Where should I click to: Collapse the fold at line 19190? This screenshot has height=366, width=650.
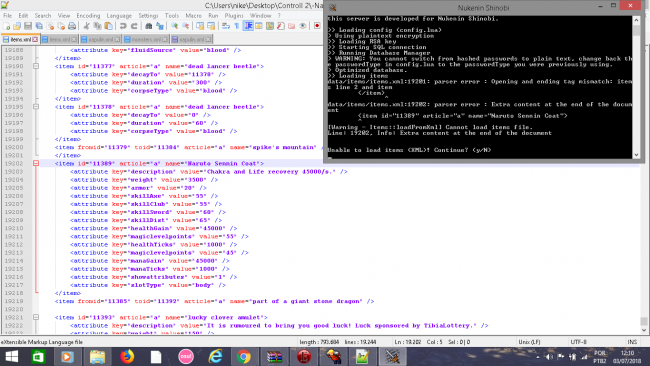coord(36,66)
